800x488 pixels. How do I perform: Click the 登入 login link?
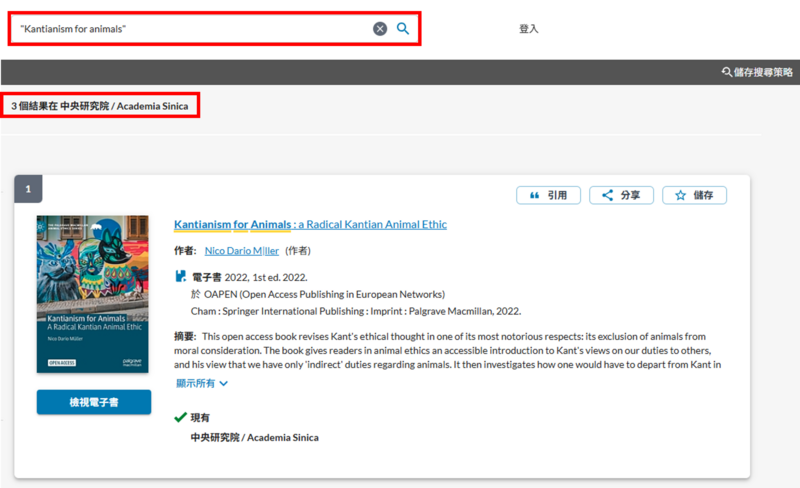528,29
